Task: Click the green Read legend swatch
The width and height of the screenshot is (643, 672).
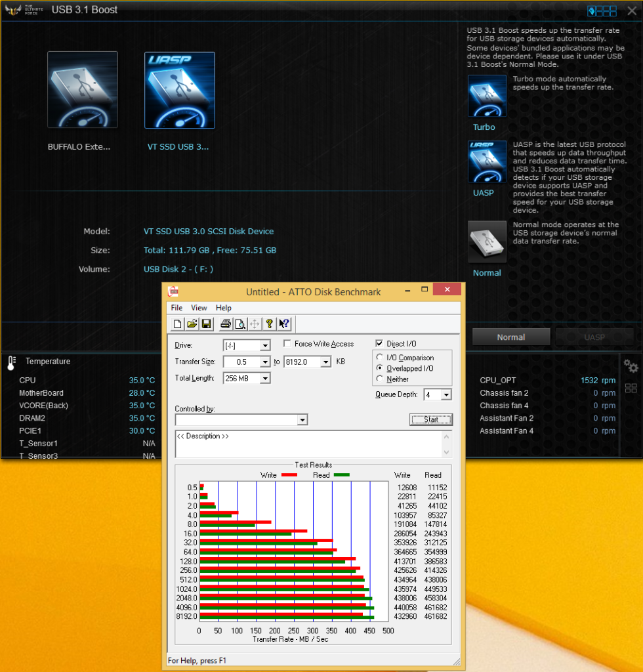Action: click(x=341, y=475)
